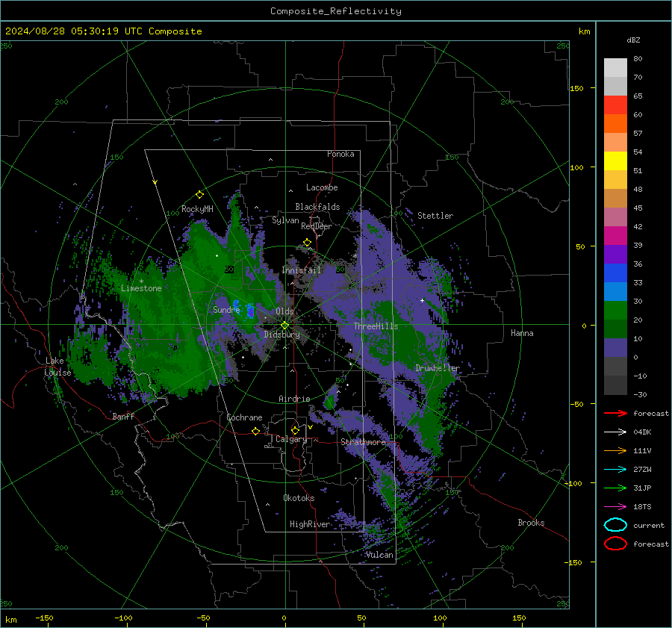Viewport: 672px width, 628px height.
Task: Click the asterisk marker above Limestone
Action: coord(141,282)
